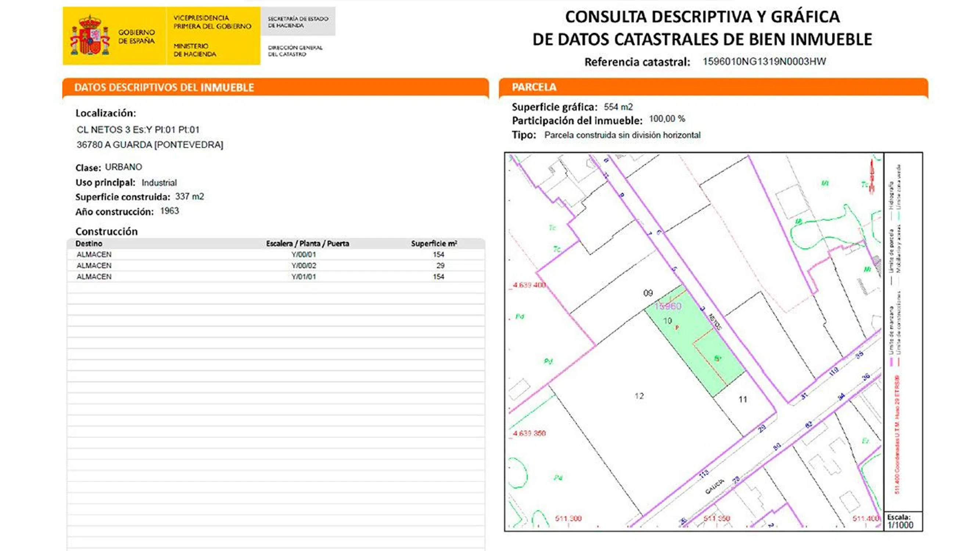Select the Datos Descriptivos del Inmueble header
Image resolution: width=980 pixels, height=551 pixels.
pos(164,87)
